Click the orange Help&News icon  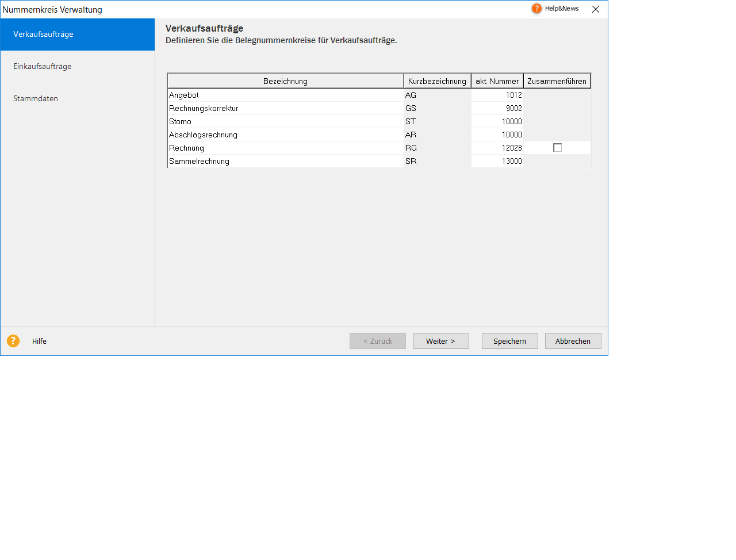(536, 9)
